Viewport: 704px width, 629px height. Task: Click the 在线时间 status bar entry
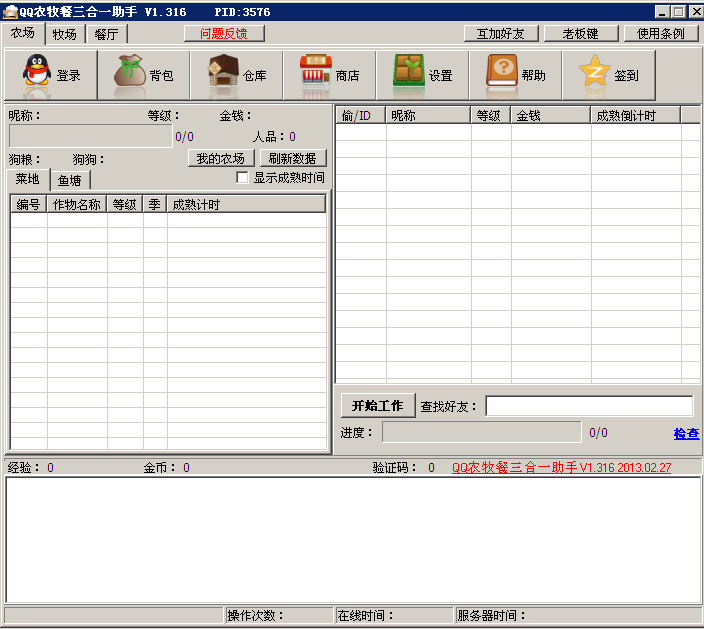tap(394, 615)
